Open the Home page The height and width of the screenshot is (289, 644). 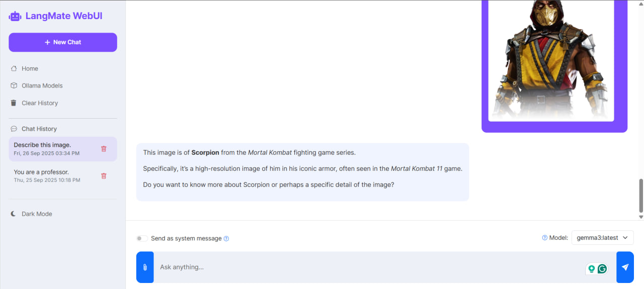(x=30, y=69)
